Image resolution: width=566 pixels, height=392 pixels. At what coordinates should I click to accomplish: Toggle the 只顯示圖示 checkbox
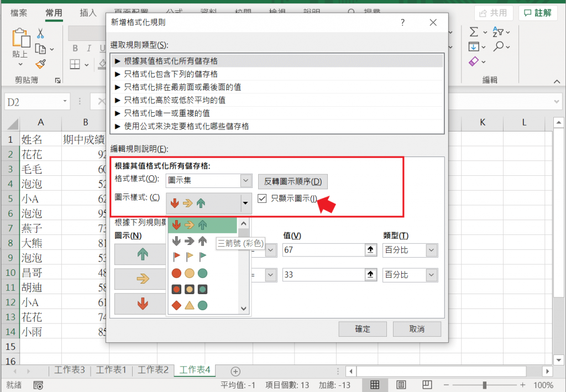click(262, 198)
